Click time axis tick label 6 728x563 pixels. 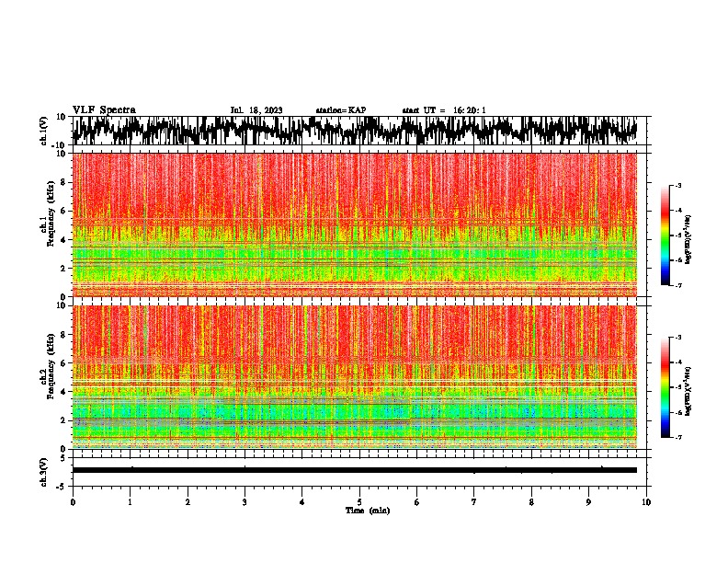click(417, 502)
